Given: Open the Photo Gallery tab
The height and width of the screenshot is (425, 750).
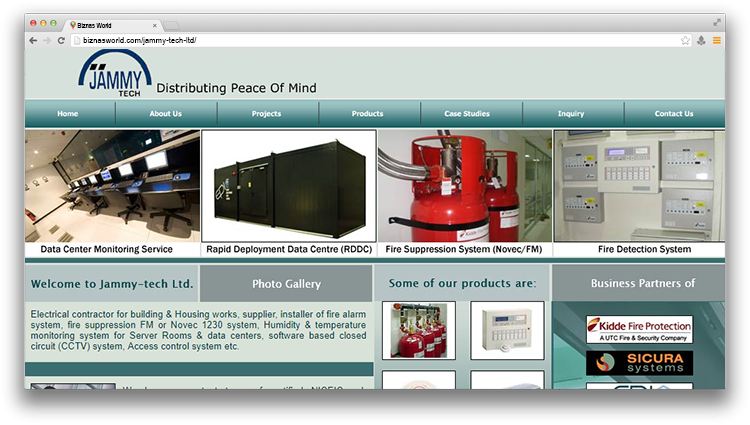Looking at the screenshot, I should pyautogui.click(x=286, y=284).
